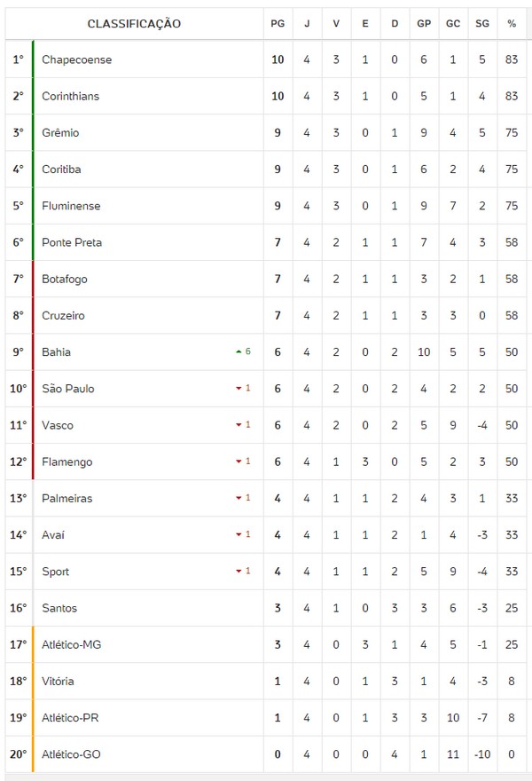The height and width of the screenshot is (781, 532).
Task: Open the Chapecoense team link
Action: pos(76,60)
